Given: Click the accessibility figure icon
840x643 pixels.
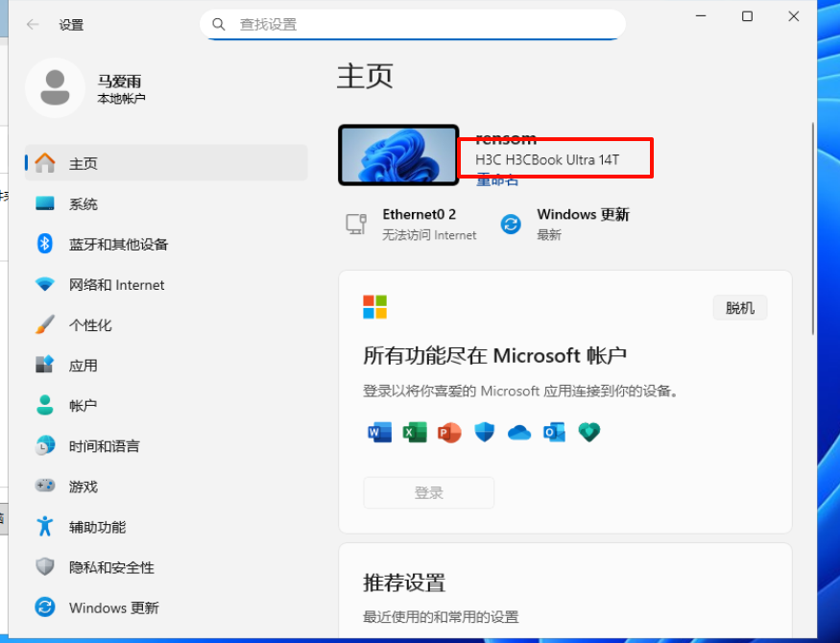Looking at the screenshot, I should pyautogui.click(x=45, y=526).
